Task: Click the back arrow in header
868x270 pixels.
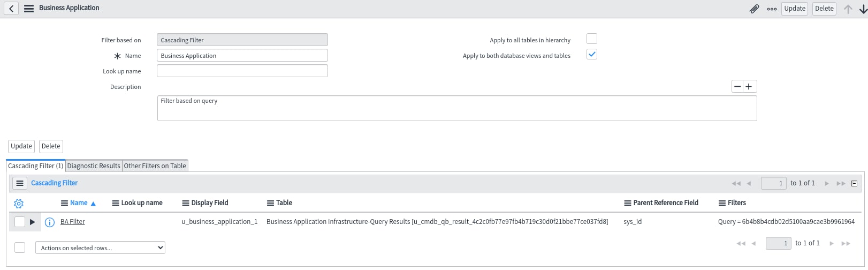Action: point(11,9)
